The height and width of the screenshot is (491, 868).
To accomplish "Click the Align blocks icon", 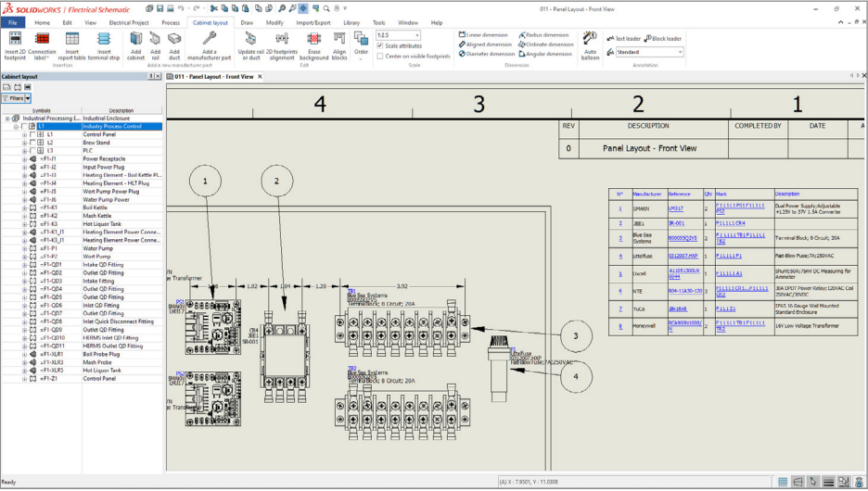I will coord(339,38).
